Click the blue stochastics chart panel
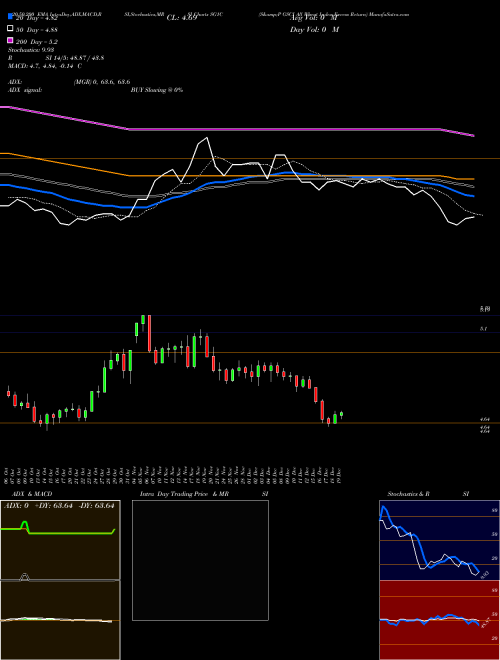This screenshot has height=660, width=500. 439,540
